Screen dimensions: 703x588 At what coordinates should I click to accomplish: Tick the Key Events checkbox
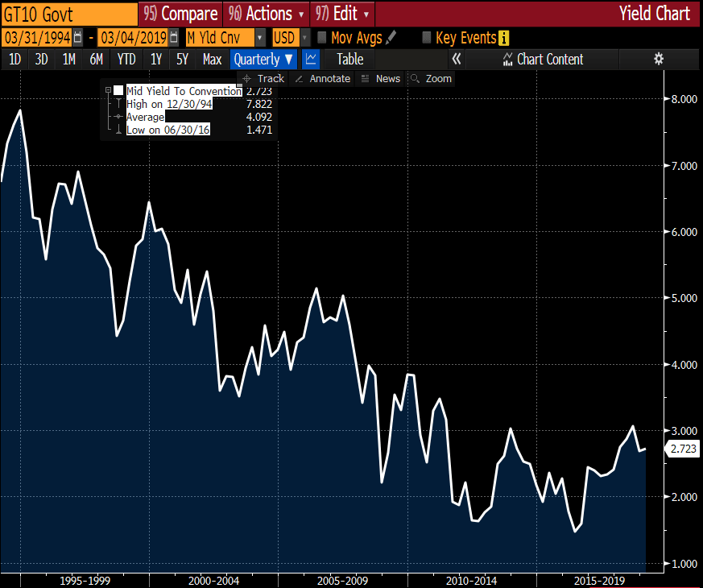(427, 38)
